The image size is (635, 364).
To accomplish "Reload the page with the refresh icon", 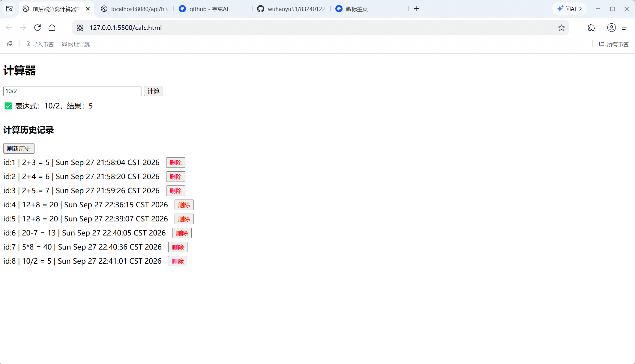I will pos(37,28).
